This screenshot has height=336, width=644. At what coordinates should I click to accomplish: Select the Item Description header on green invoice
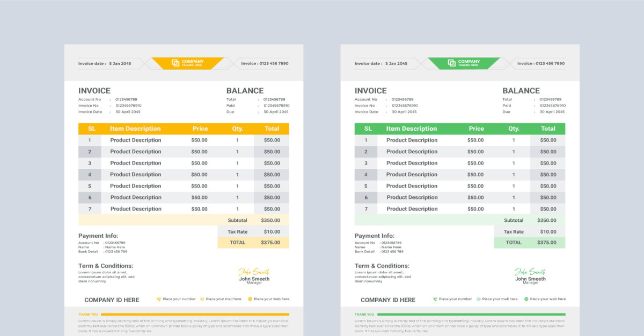pyautogui.click(x=412, y=129)
